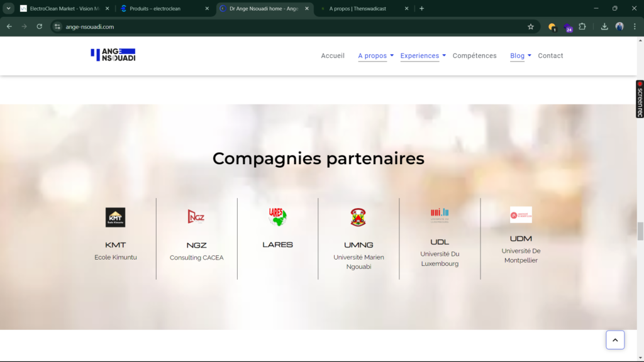This screenshot has width=644, height=362.
Task: Click the NGZ heading
Action: (x=196, y=246)
